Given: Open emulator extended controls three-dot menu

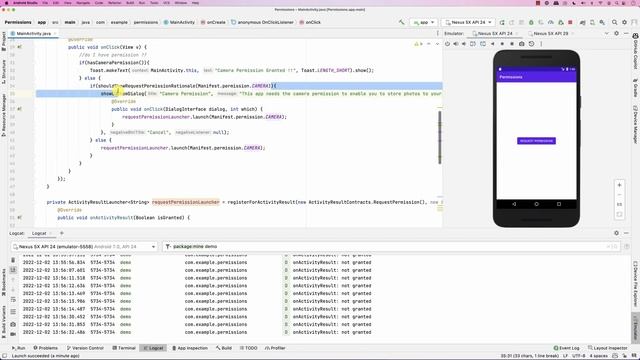Looking at the screenshot, I should click(541, 44).
